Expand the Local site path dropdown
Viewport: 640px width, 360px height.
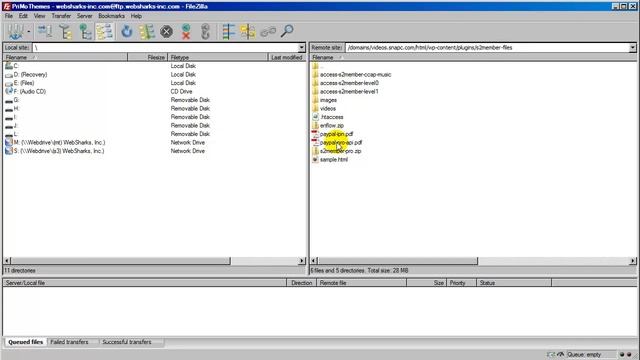tap(302, 48)
